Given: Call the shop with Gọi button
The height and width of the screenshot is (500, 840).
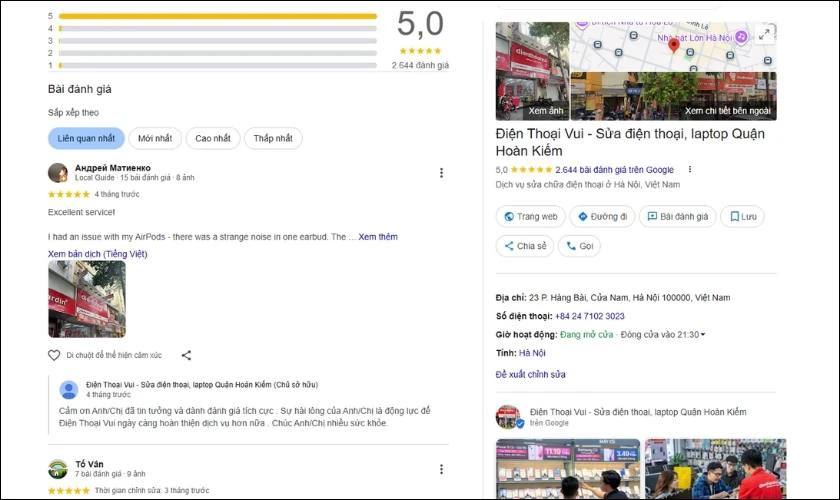Looking at the screenshot, I should tap(579, 246).
